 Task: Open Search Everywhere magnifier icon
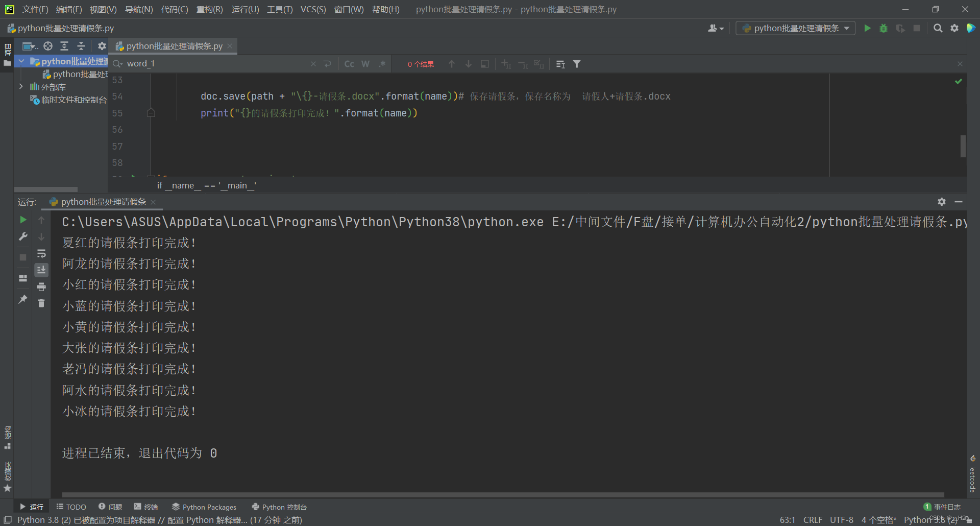(x=938, y=28)
